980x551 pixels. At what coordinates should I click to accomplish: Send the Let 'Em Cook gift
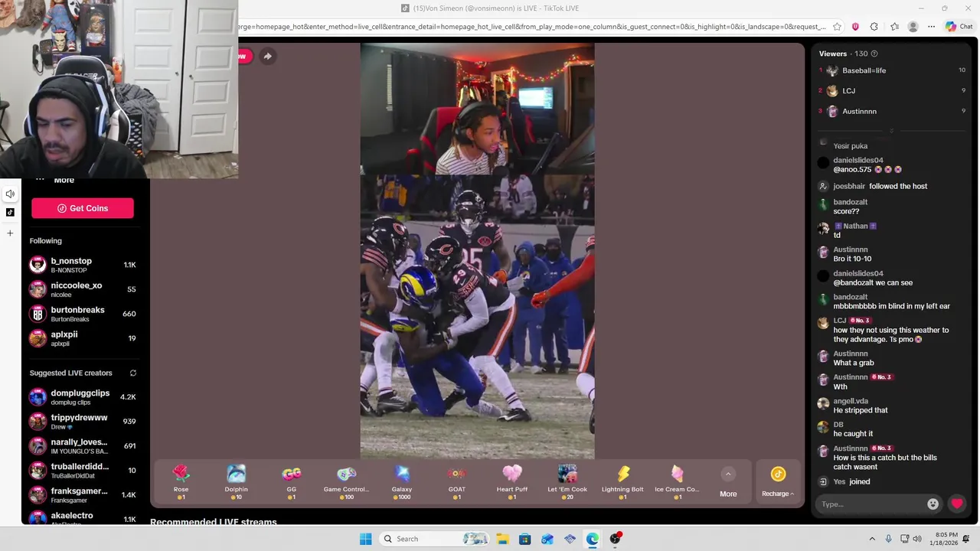(x=567, y=482)
